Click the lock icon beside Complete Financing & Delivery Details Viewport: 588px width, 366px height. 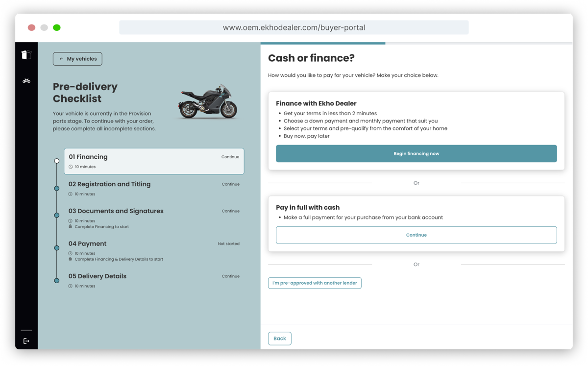pyautogui.click(x=71, y=259)
